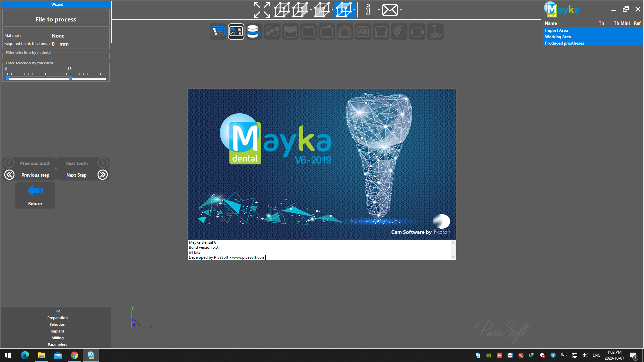The image size is (644, 362).
Task: Open dropdown arrow beside info icon
Action: (x=379, y=10)
